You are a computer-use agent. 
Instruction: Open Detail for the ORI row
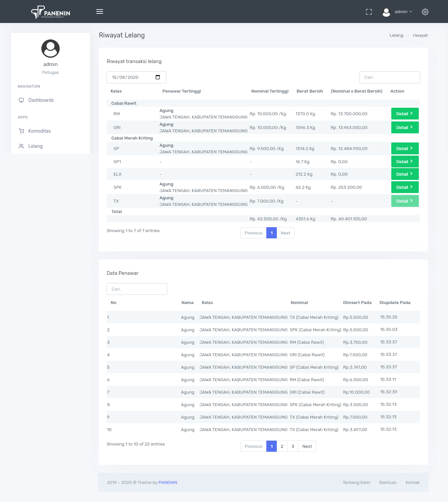pos(405,127)
